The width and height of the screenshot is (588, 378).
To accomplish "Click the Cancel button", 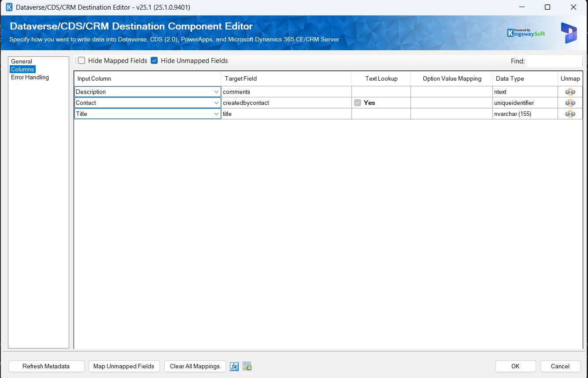I will [560, 366].
